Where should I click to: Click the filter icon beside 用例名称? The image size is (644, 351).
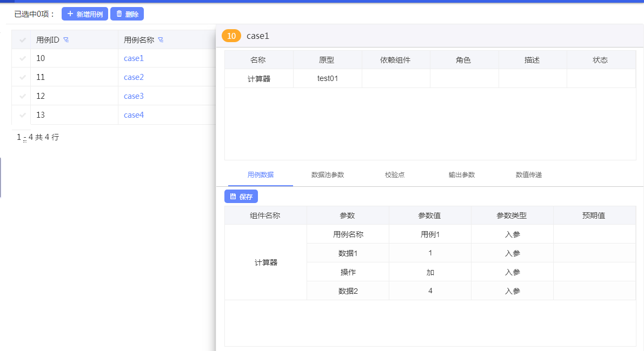pos(161,40)
